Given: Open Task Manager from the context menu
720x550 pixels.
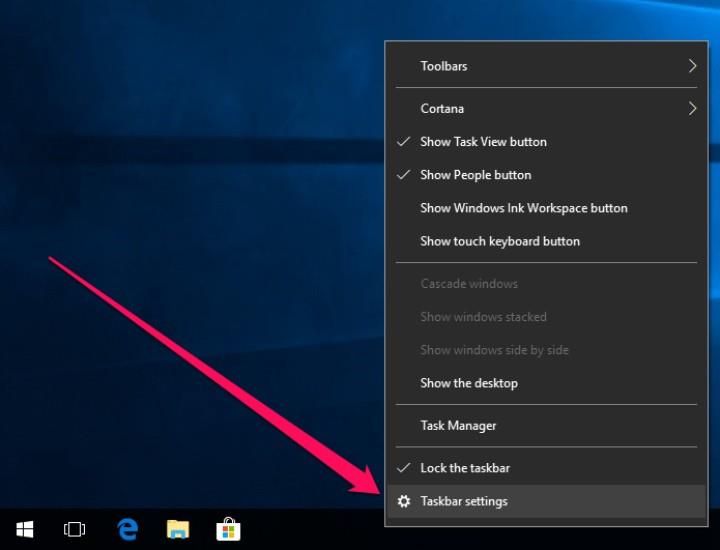Looking at the screenshot, I should (x=458, y=426).
